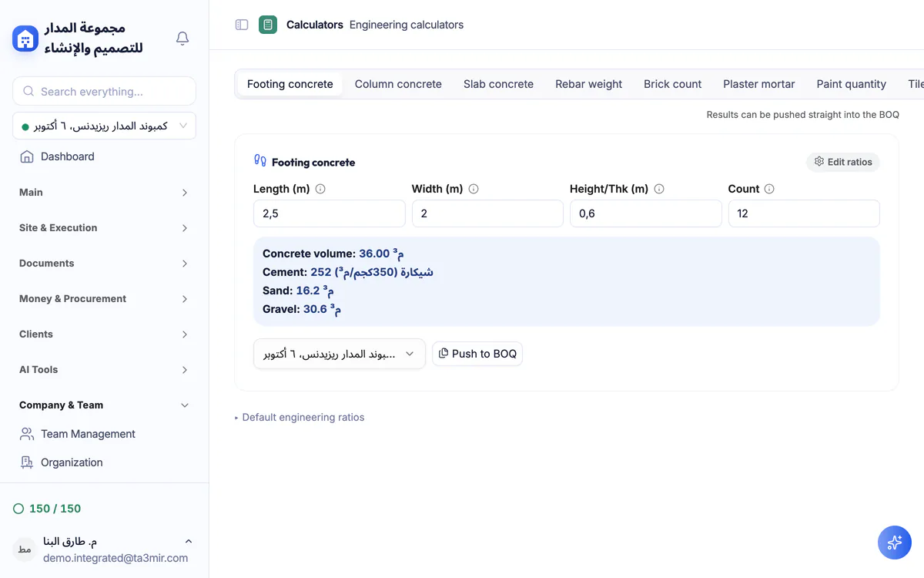Select the Footing concrete tab
924x578 pixels.
click(x=290, y=84)
